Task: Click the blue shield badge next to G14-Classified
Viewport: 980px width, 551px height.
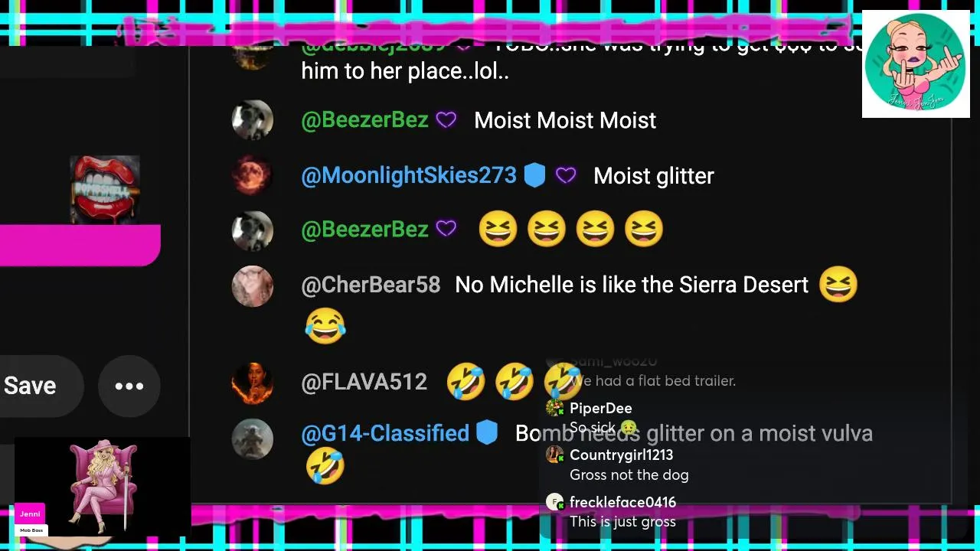Action: click(487, 433)
